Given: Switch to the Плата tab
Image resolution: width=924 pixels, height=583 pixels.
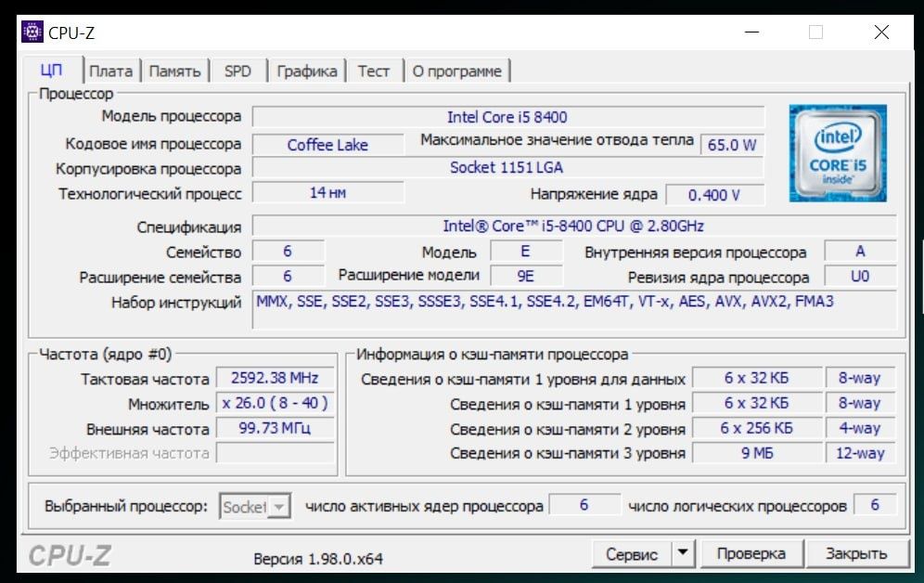Looking at the screenshot, I should [110, 71].
